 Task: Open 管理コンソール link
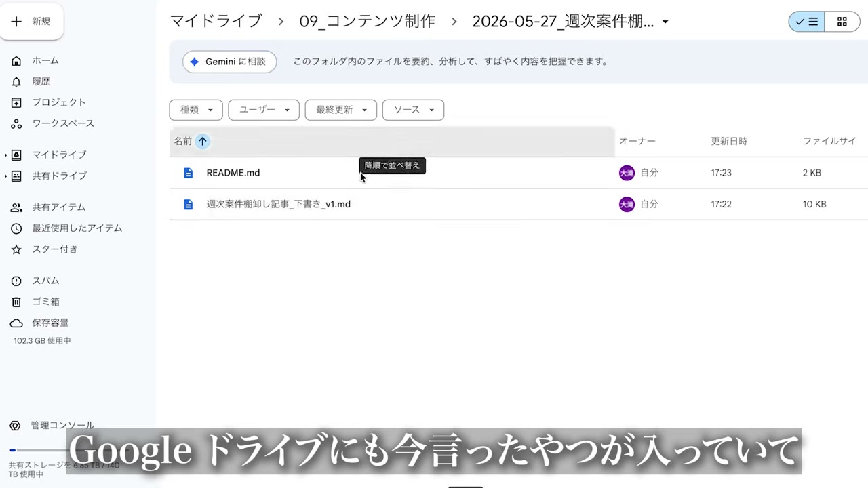pos(62,426)
